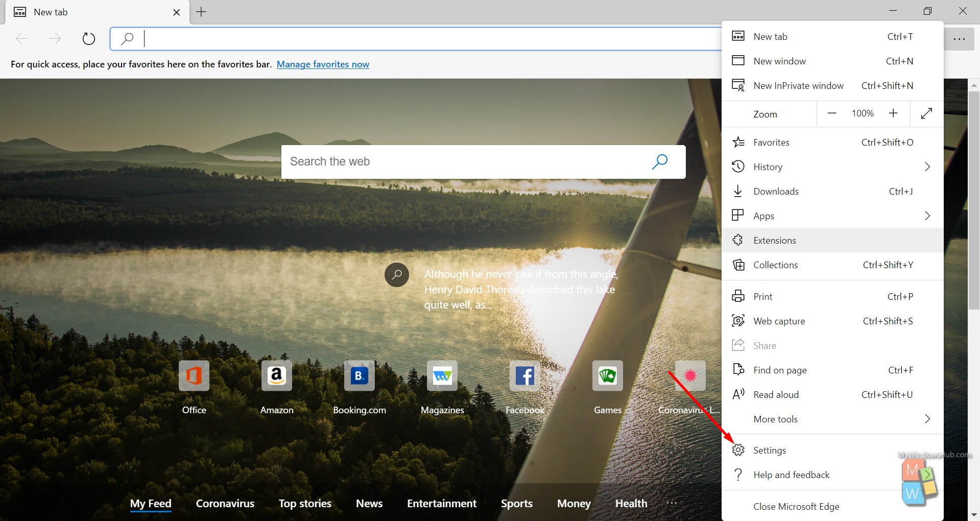Open the Facebook shortcut tile
980x521 pixels.
click(524, 375)
